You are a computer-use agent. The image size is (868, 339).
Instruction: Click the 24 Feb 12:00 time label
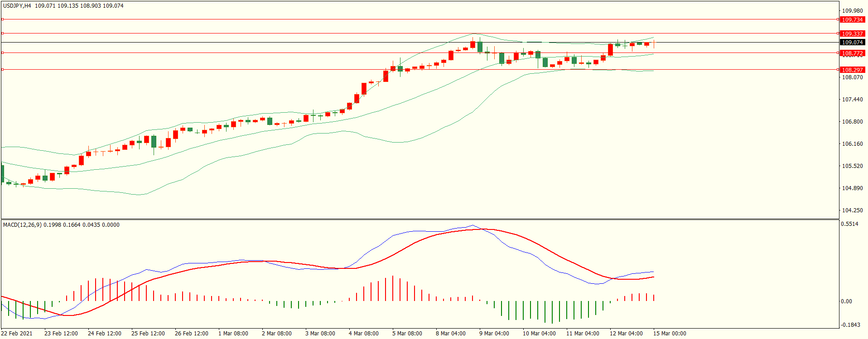[x=105, y=334]
